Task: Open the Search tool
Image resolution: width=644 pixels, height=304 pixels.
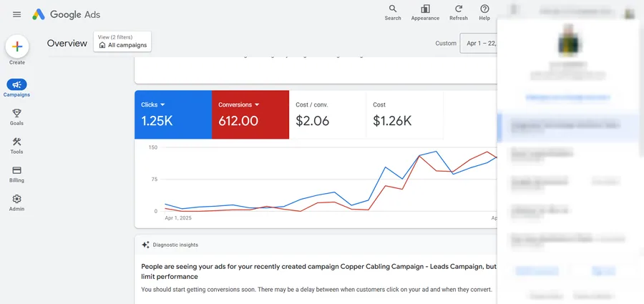Action: (x=393, y=12)
